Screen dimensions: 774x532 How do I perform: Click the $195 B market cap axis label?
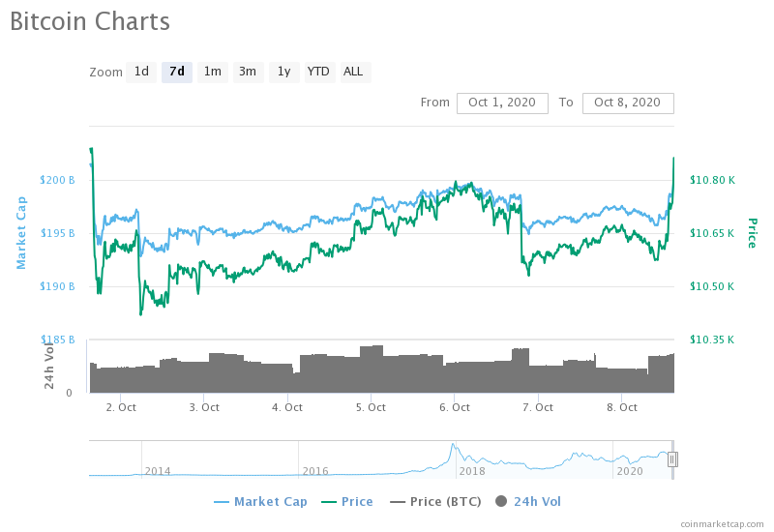click(57, 233)
